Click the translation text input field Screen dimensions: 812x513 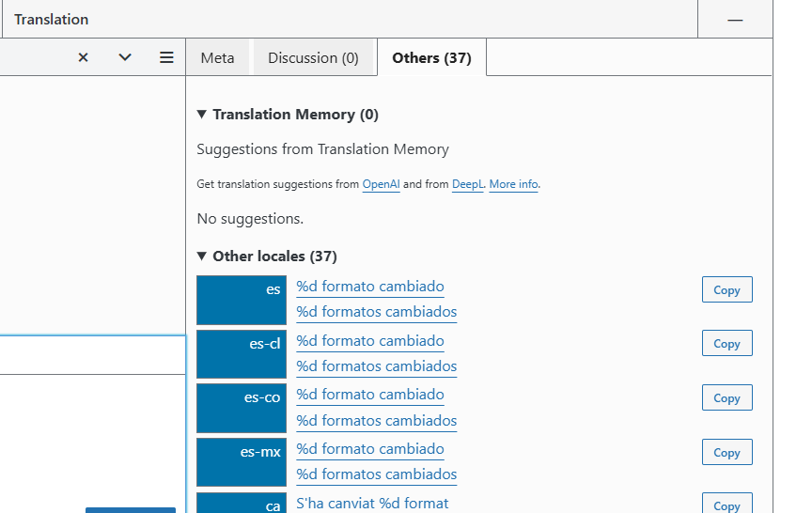[x=92, y=355]
